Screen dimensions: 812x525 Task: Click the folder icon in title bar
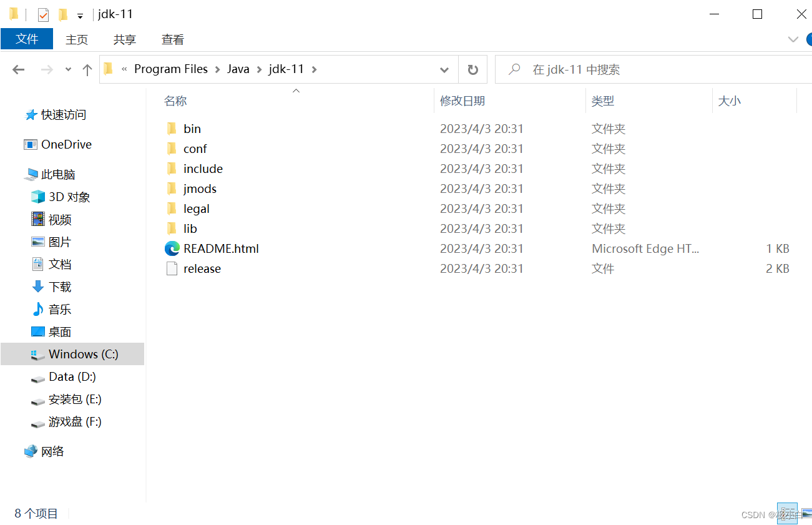(14, 14)
